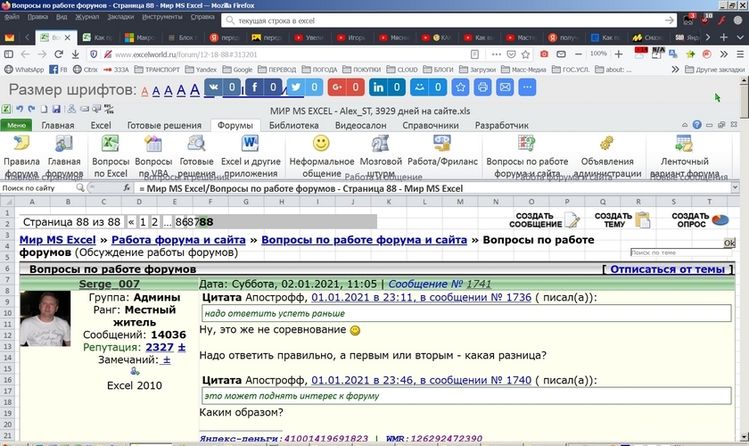The width and height of the screenshot is (749, 446).
Task: Open the list all tabs dropdown chevron
Action: click(x=740, y=37)
